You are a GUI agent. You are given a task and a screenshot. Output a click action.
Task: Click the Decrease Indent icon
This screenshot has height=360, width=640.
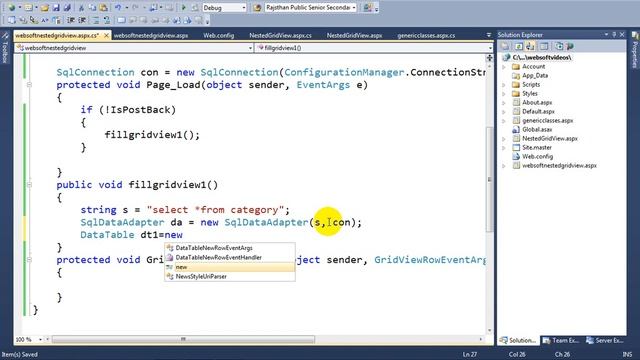click(x=71, y=20)
